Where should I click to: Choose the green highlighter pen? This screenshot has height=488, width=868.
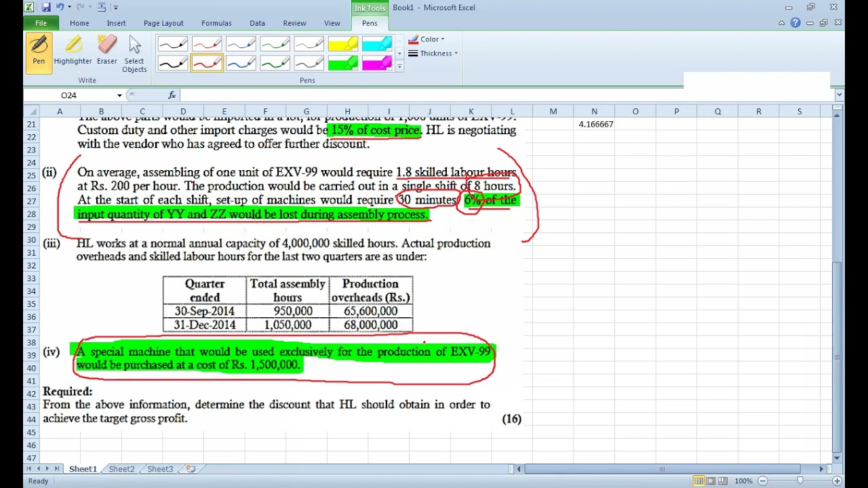342,63
